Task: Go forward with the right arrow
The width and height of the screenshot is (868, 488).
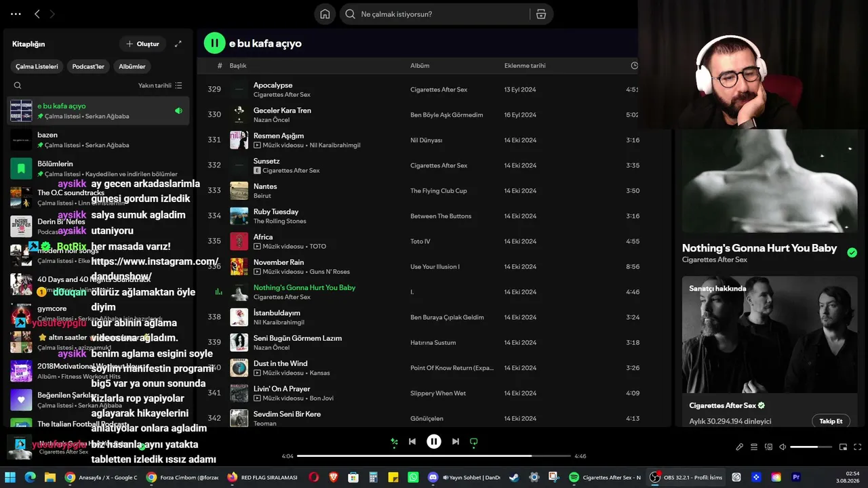Action: tap(52, 14)
